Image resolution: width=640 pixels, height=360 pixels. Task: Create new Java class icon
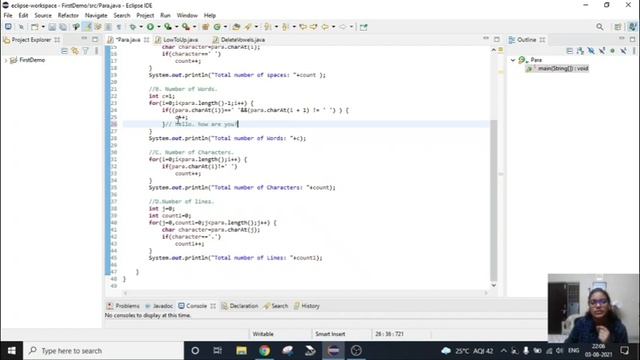(x=217, y=27)
